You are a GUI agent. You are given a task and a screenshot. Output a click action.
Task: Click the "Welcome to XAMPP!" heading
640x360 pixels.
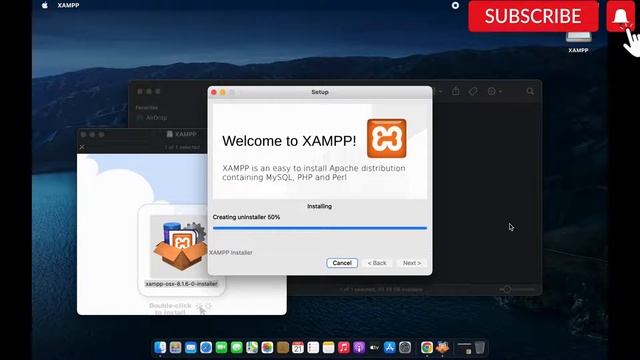[289, 141]
